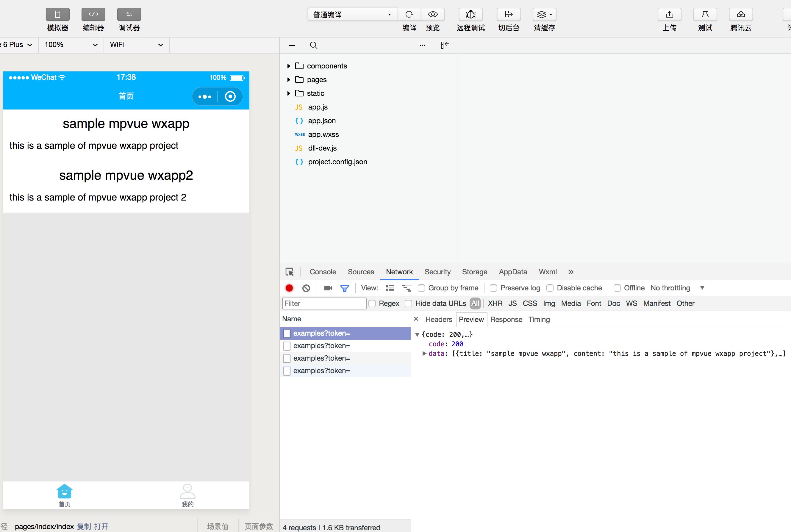
Task: Open the 普通编译 compile mode dropdown
Action: tap(352, 14)
